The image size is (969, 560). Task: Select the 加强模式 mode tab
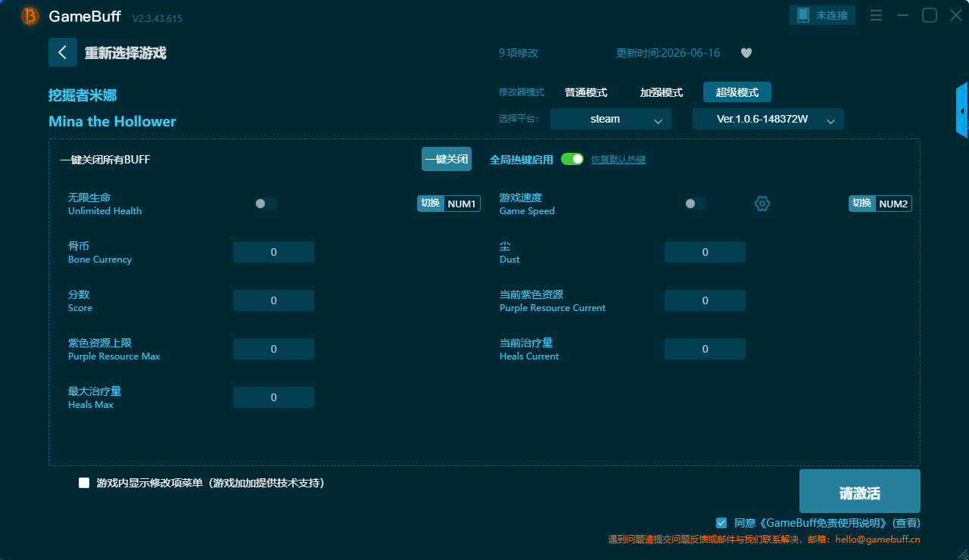pyautogui.click(x=662, y=92)
